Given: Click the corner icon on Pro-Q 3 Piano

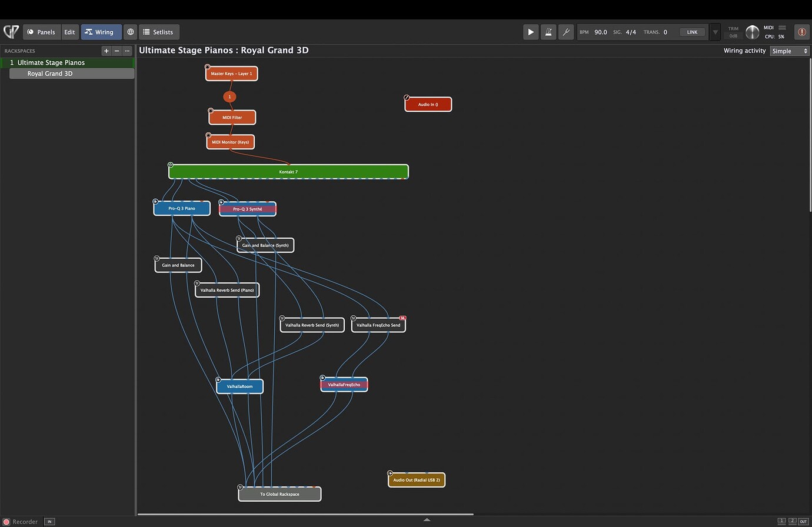Looking at the screenshot, I should tap(155, 202).
